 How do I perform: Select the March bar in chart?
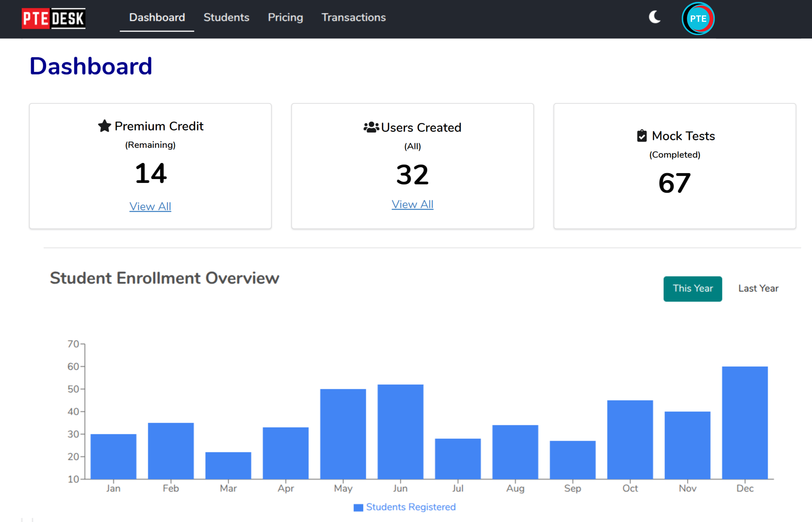pos(228,465)
